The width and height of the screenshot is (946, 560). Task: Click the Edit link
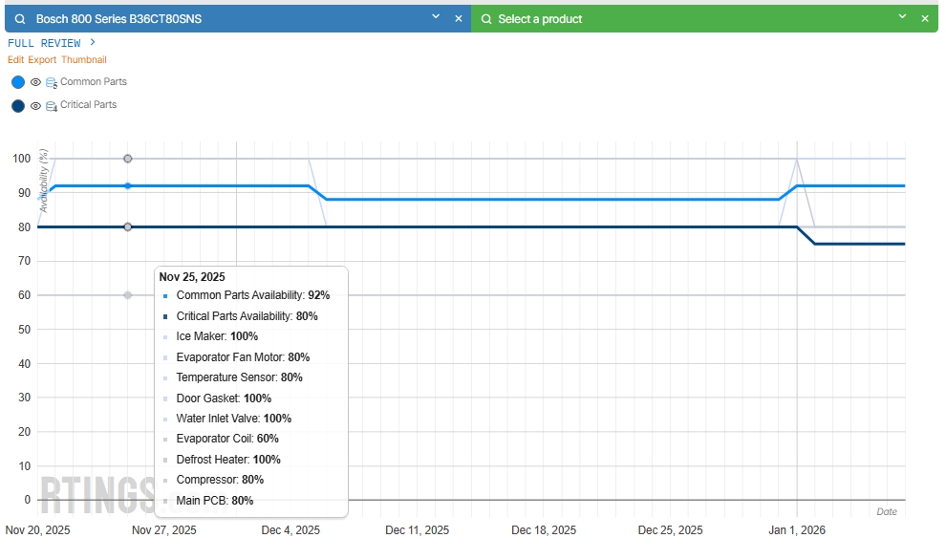coord(16,59)
